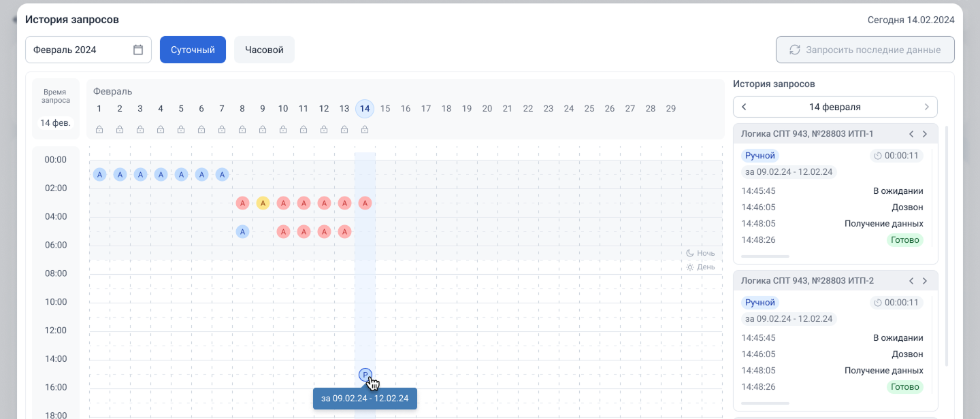Image resolution: width=980 pixels, height=419 pixels.
Task: Switch to Часовой hourly view
Action: tap(264, 50)
